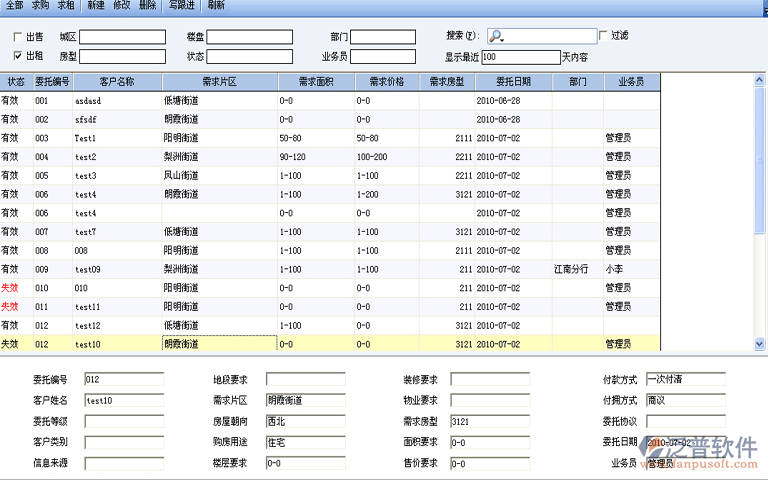Open 写跟进 to write a follow-up
Viewport: 768px width, 480px height.
(182, 6)
